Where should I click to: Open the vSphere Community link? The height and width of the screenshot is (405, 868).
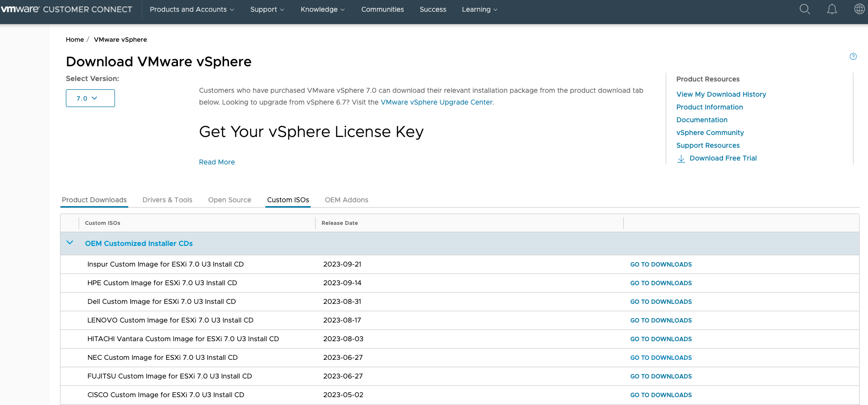(710, 133)
